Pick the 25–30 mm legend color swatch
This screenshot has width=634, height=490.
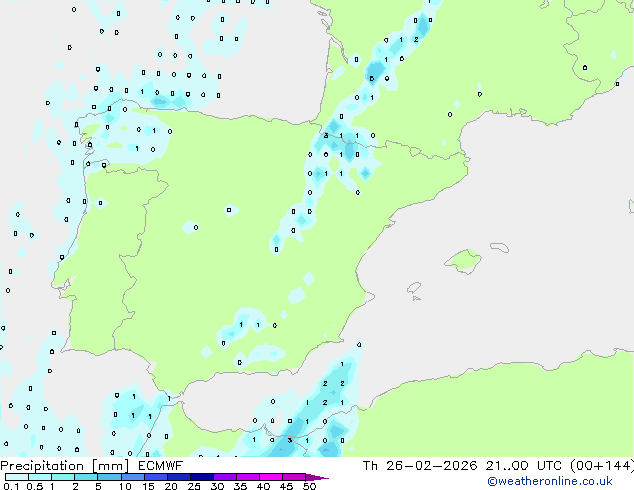coord(202,477)
